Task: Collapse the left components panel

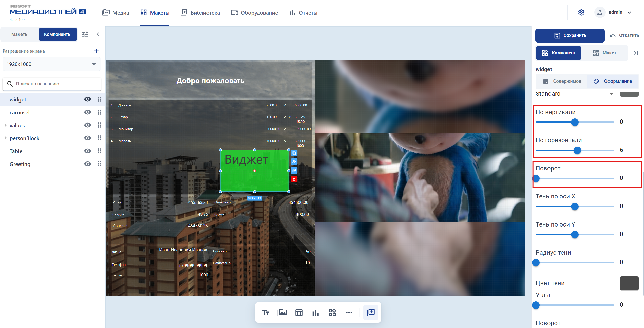Action: [x=98, y=34]
